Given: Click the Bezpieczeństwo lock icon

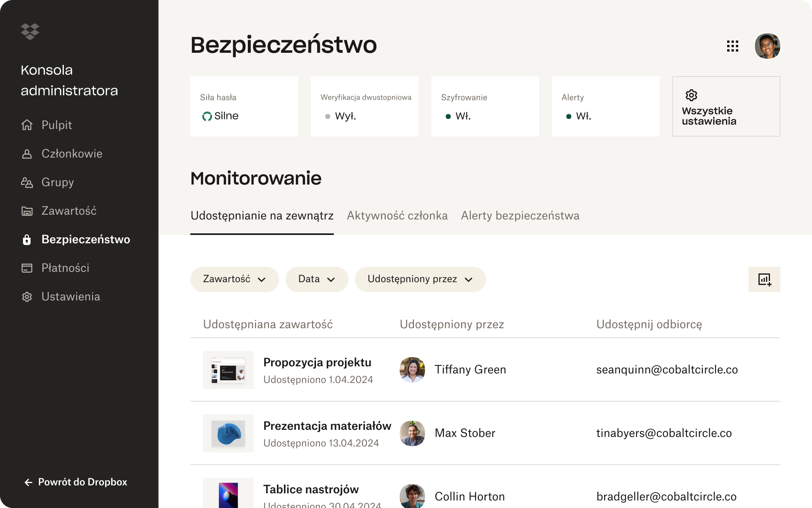Looking at the screenshot, I should tap(27, 239).
